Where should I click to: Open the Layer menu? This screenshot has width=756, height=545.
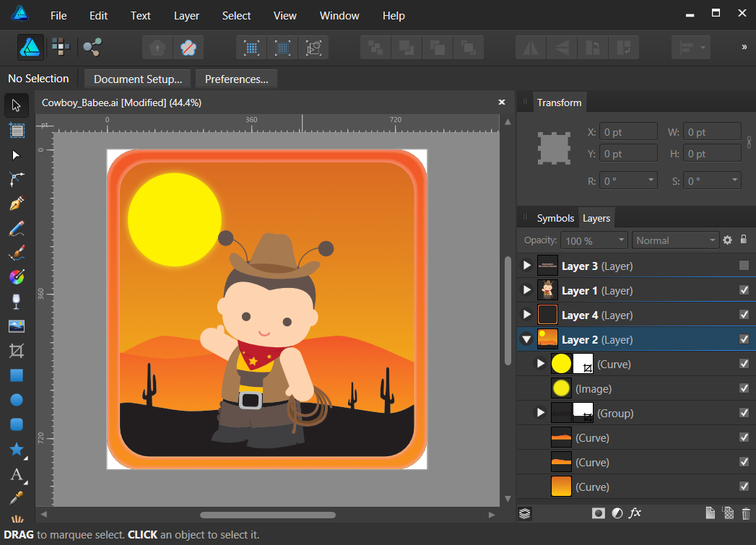[x=186, y=15]
